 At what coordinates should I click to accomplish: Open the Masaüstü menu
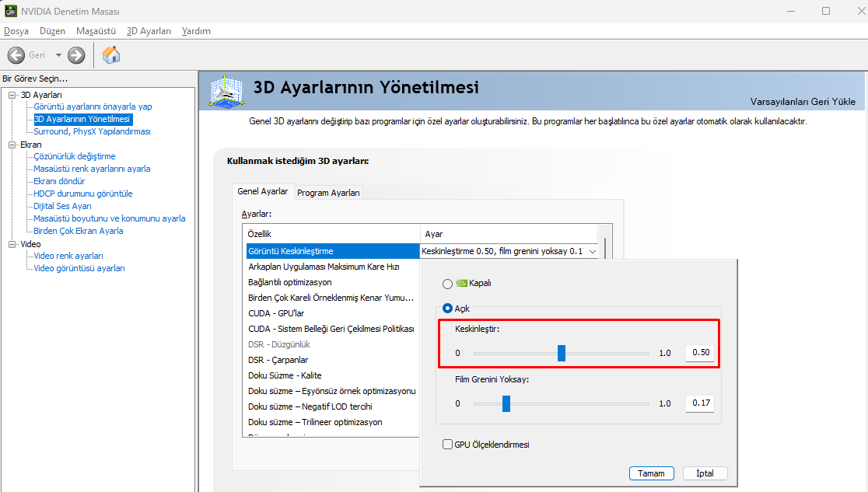point(96,31)
